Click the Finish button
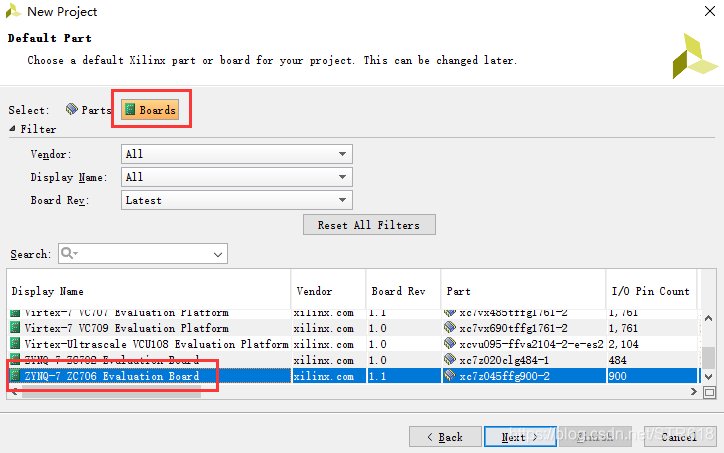Image resolution: width=724 pixels, height=453 pixels. coord(595,436)
